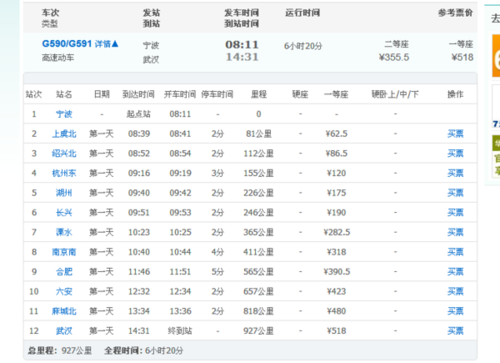Open the 上虞北 station link
The image size is (500, 363).
click(x=64, y=134)
